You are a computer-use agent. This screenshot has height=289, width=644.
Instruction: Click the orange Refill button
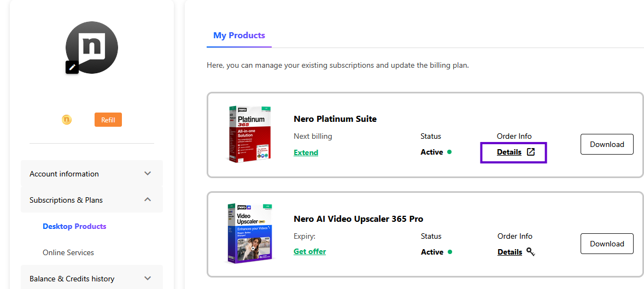point(108,120)
